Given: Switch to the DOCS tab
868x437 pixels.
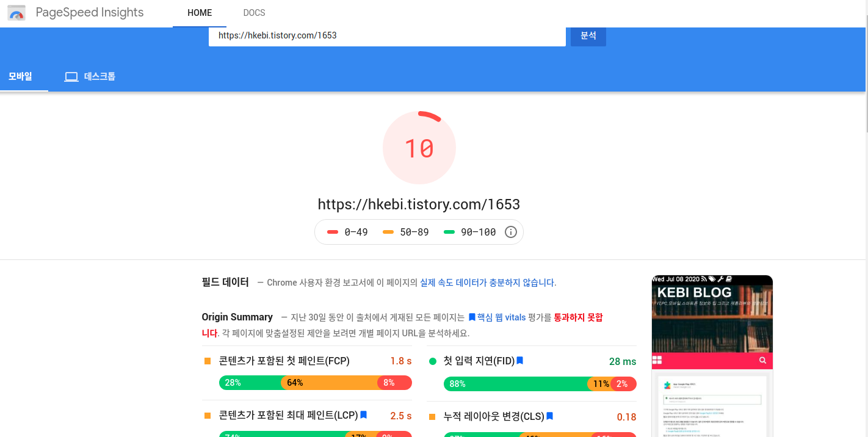Looking at the screenshot, I should pos(254,12).
